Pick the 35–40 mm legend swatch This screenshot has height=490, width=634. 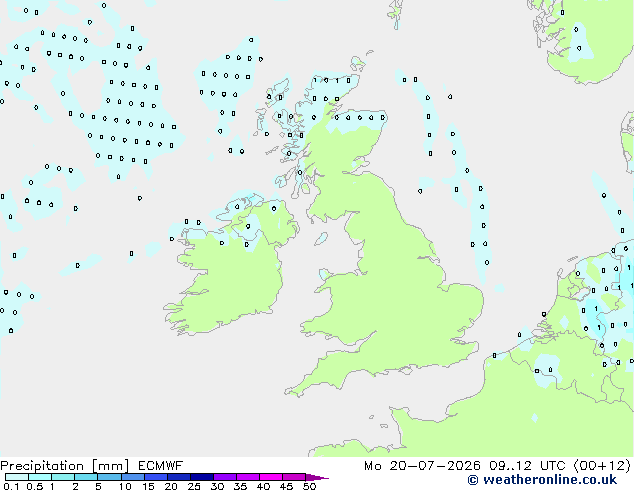point(248,477)
